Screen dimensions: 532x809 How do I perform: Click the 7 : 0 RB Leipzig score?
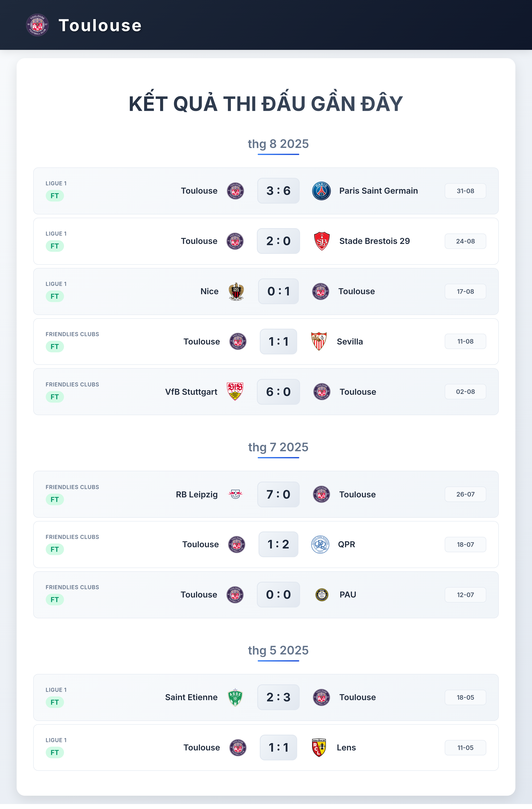click(278, 494)
